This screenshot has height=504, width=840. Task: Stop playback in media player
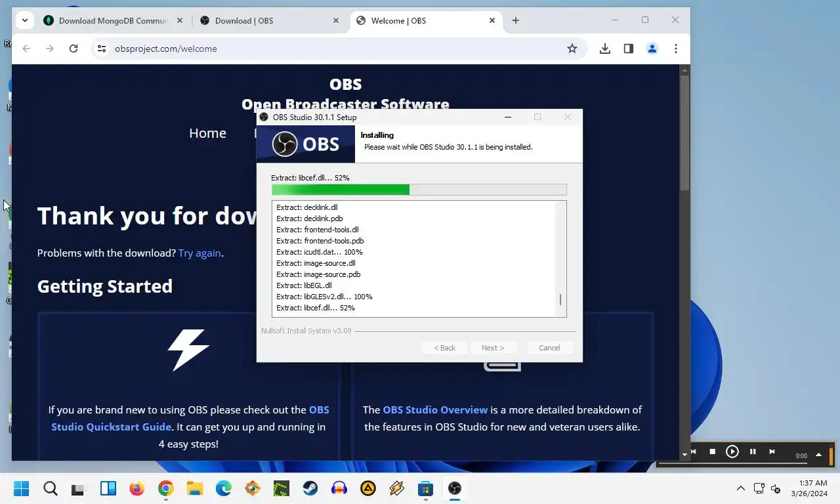pos(713,451)
